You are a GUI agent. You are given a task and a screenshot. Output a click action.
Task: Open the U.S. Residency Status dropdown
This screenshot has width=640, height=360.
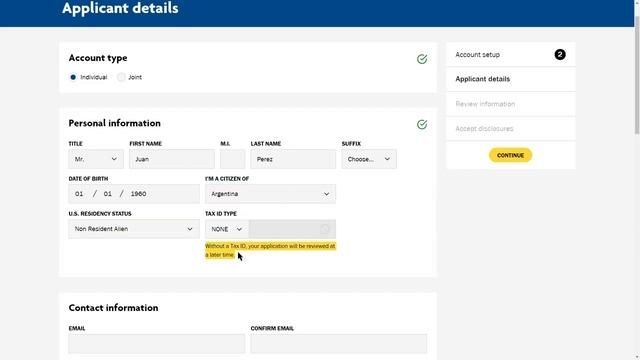coord(134,229)
